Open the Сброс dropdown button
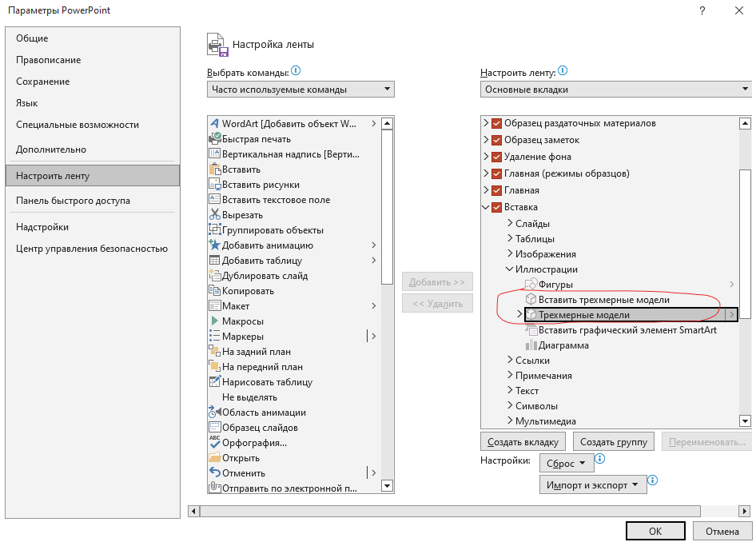Image resolution: width=756 pixels, height=546 pixels. point(567,463)
